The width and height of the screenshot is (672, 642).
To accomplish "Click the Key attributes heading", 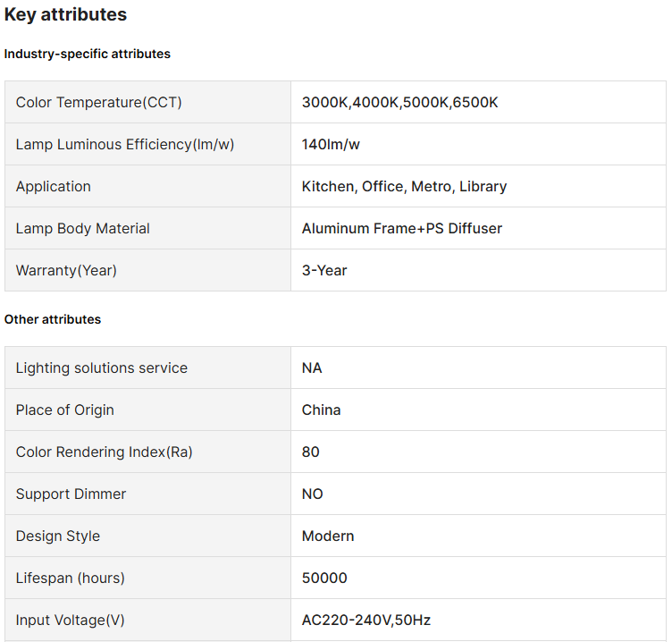I will pyautogui.click(x=65, y=15).
